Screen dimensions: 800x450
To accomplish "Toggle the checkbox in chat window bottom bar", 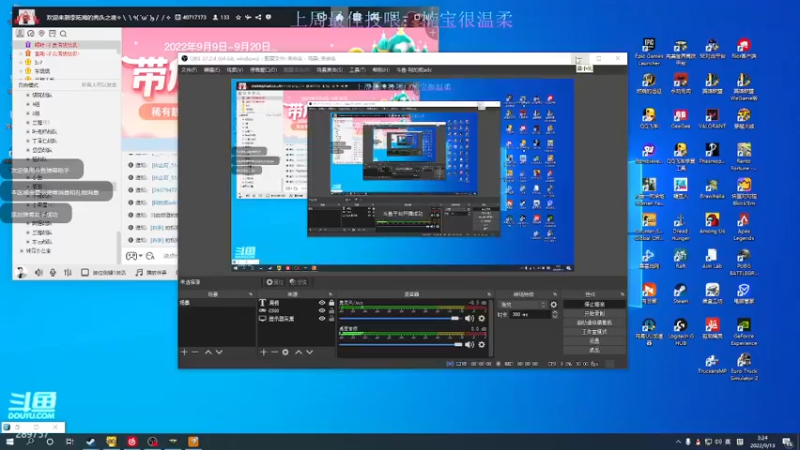I will (x=85, y=272).
